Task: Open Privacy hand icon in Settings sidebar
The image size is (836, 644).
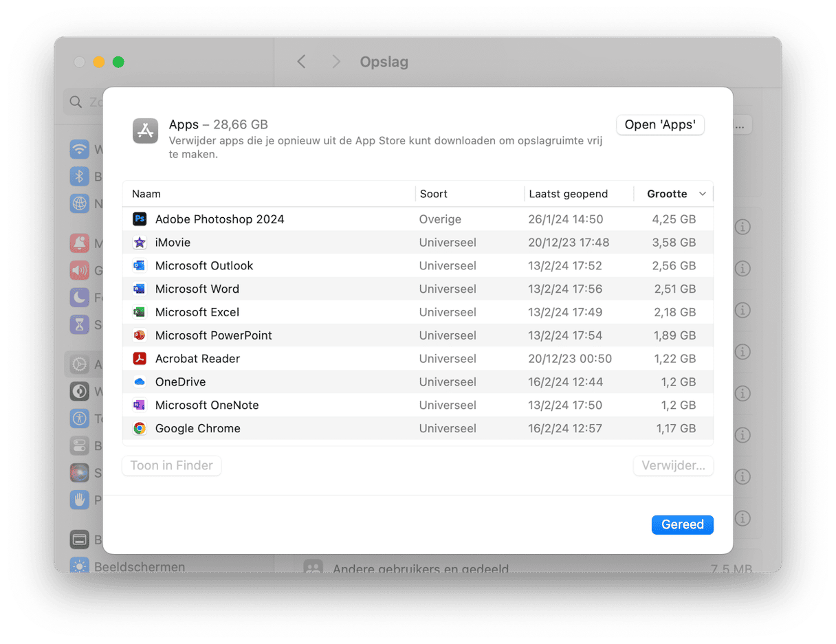Action: 80,499
